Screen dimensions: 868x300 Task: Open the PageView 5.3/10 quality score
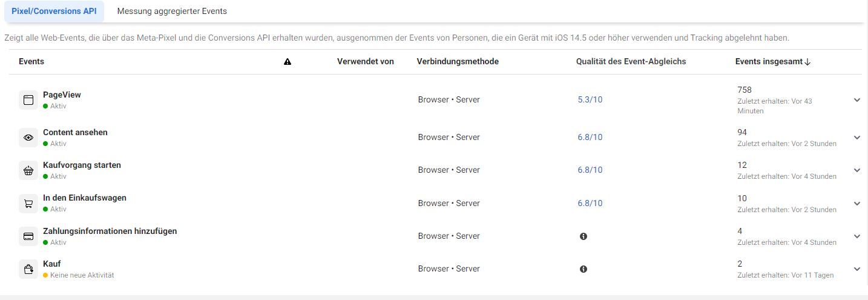point(590,100)
